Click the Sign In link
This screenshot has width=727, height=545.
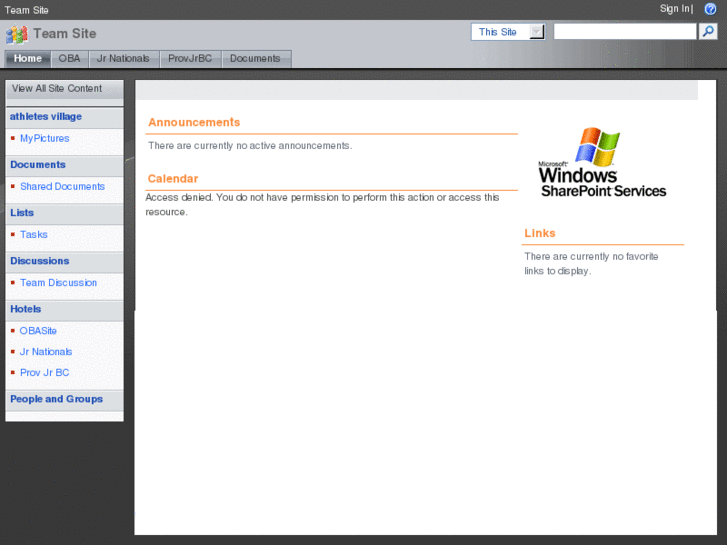[675, 9]
